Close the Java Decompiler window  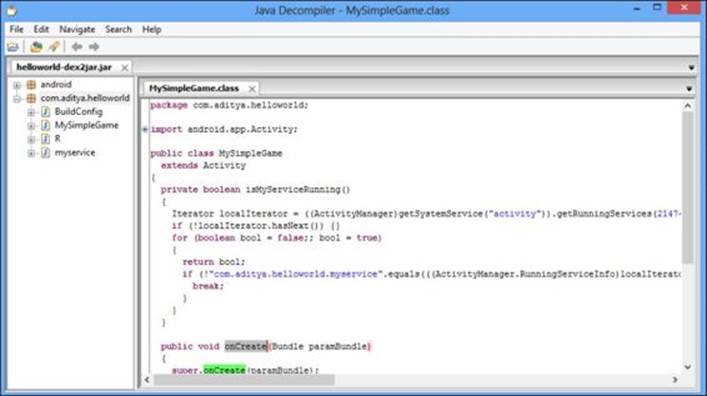point(684,8)
